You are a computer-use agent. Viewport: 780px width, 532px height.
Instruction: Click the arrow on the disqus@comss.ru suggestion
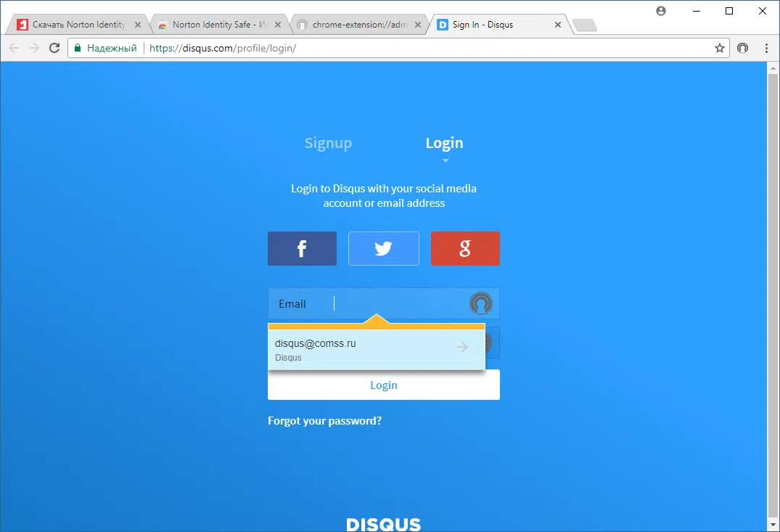pyautogui.click(x=462, y=347)
